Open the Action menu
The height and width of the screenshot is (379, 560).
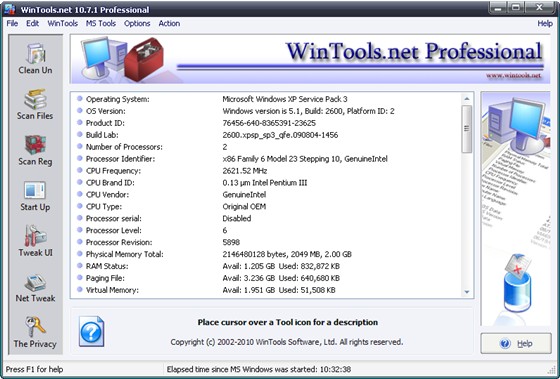point(169,24)
